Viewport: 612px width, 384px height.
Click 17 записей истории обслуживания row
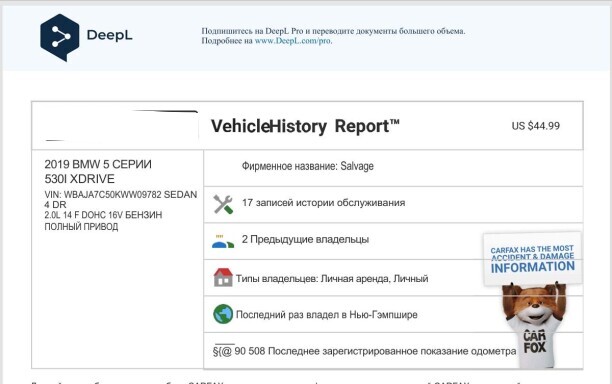(x=393, y=204)
